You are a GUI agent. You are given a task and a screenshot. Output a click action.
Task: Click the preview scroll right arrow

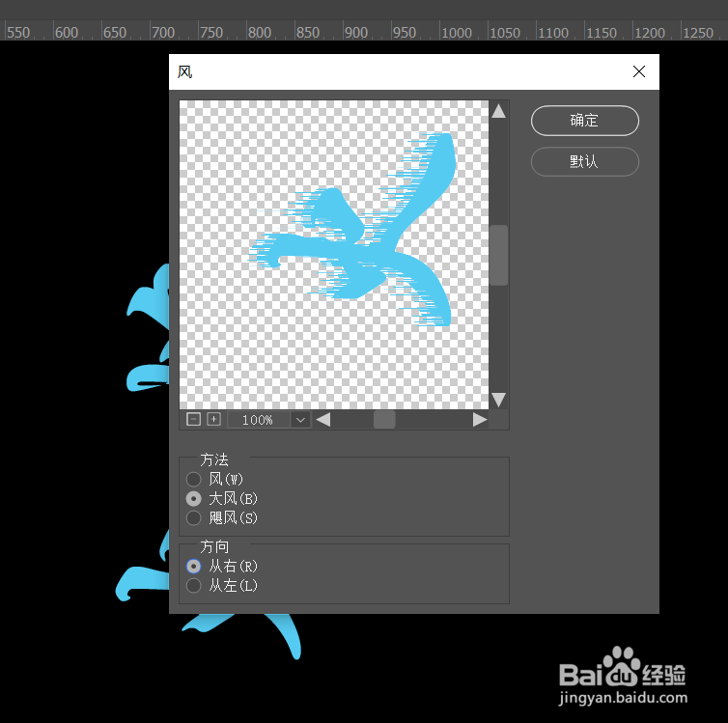[x=480, y=420]
